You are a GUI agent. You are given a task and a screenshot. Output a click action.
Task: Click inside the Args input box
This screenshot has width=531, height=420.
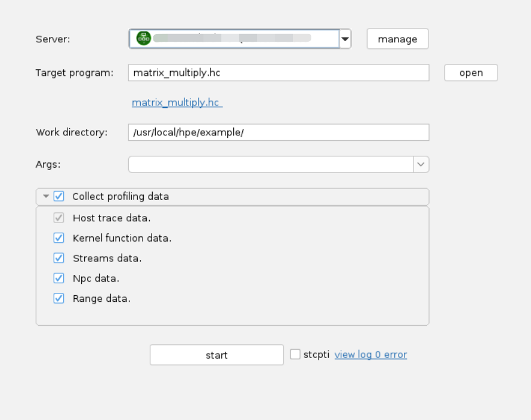coord(271,165)
